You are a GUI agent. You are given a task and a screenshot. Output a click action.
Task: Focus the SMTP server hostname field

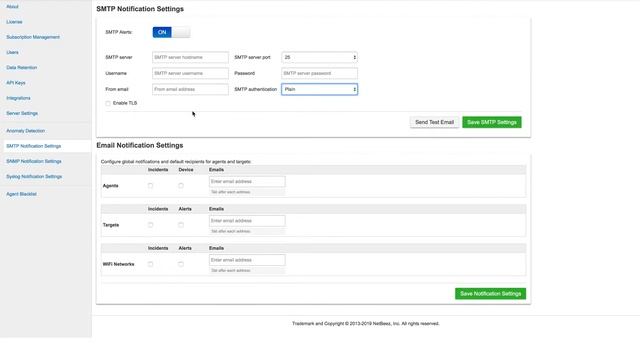point(190,57)
